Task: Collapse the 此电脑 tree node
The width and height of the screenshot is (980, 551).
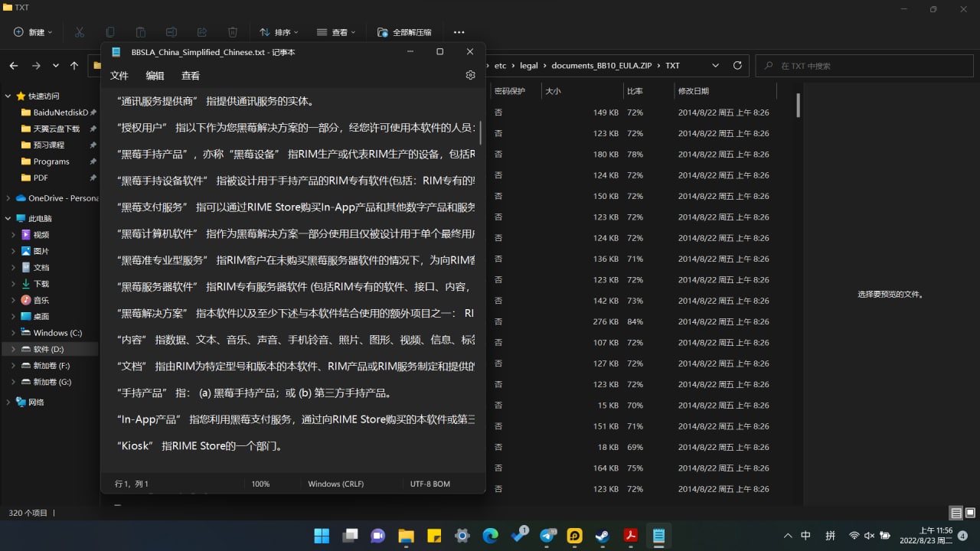Action: 8,219
